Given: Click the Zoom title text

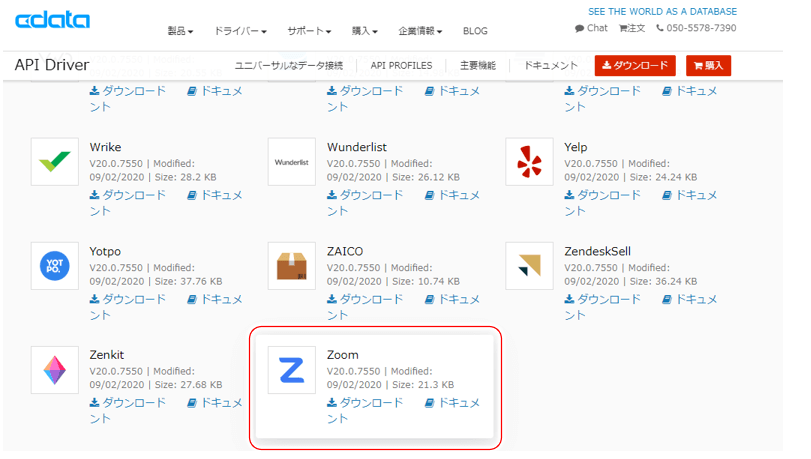Looking at the screenshot, I should click(x=342, y=355).
